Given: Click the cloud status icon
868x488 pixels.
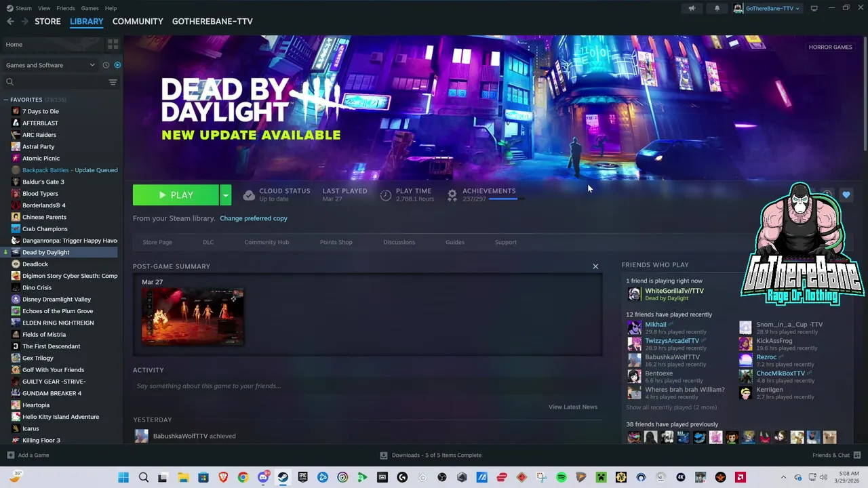Looking at the screenshot, I should pyautogui.click(x=249, y=195).
